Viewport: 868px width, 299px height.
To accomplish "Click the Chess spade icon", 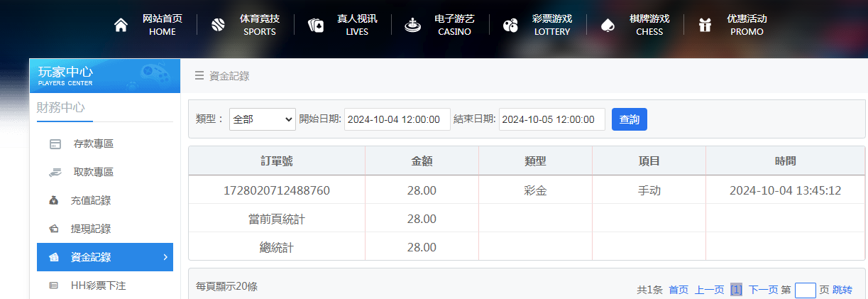I will click(x=607, y=26).
